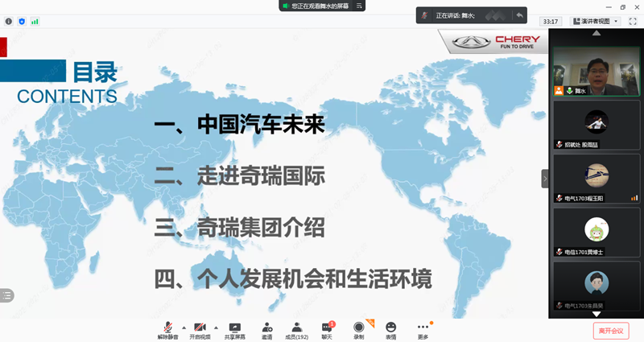644x342 pixels.
Task: Click the 邀请 invite icon
Action: coord(266,330)
